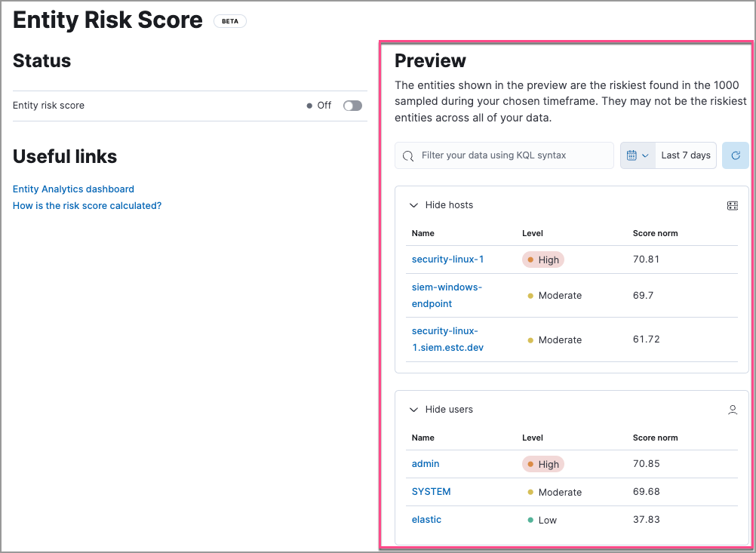Open the SYSTEM user
The width and height of the screenshot is (756, 553).
(x=431, y=491)
